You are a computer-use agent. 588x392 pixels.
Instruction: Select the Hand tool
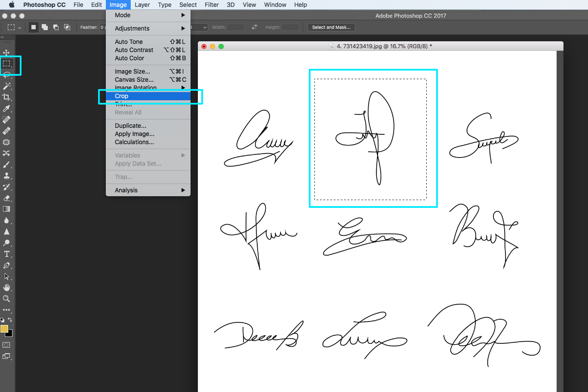6,287
